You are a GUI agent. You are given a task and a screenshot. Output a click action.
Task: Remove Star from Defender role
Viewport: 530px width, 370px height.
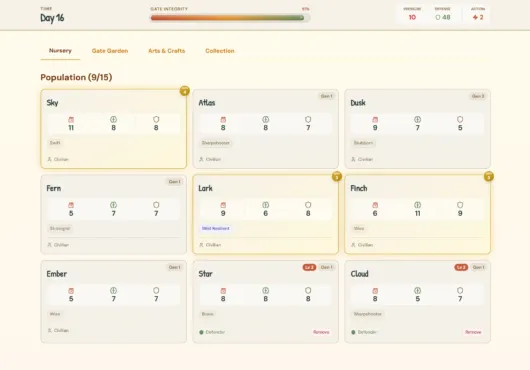(321, 332)
